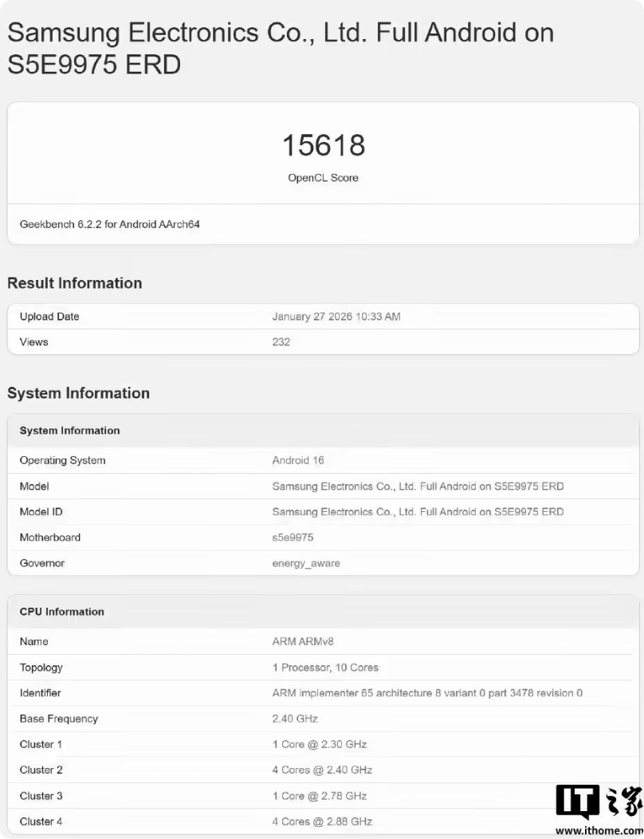Click the Cluster 3 label

pos(41,796)
